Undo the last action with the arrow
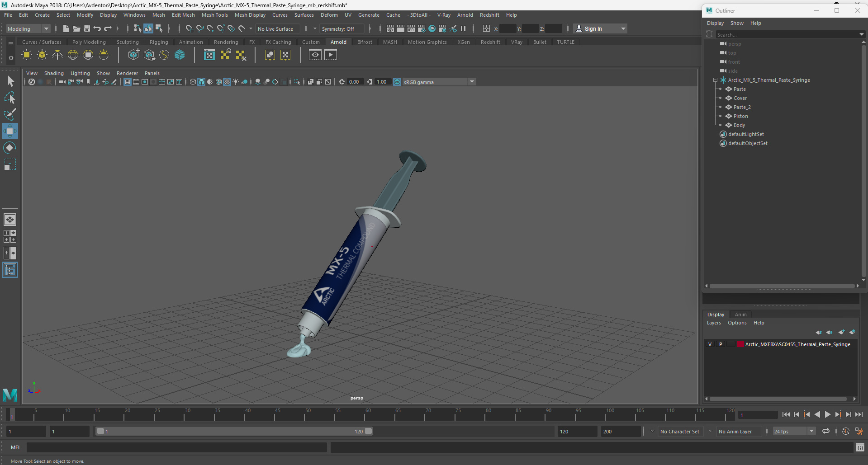This screenshot has height=465, width=868. pyautogui.click(x=97, y=28)
